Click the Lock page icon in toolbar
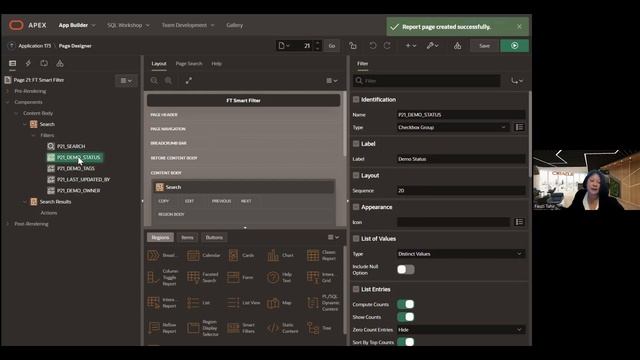Image resolution: width=640 pixels, height=360 pixels. click(x=353, y=46)
